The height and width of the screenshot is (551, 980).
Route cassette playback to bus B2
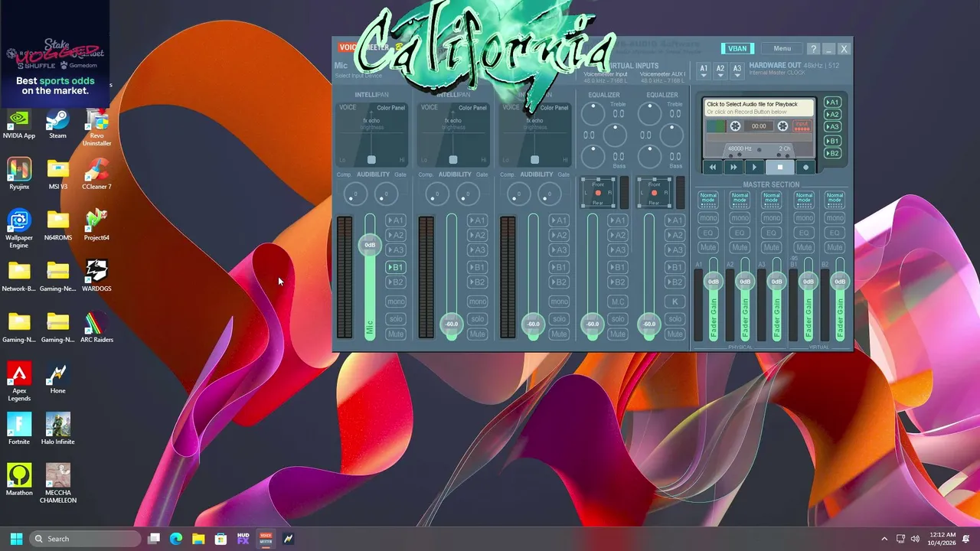click(x=832, y=153)
